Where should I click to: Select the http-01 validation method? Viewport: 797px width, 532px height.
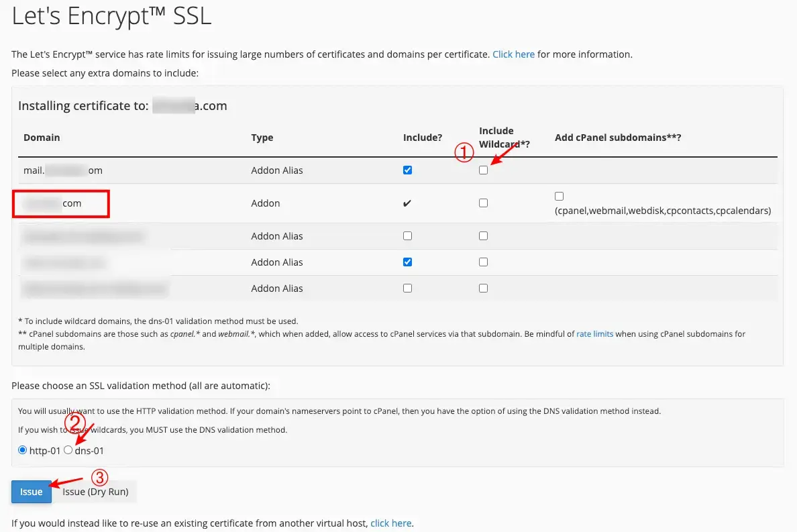[23, 450]
